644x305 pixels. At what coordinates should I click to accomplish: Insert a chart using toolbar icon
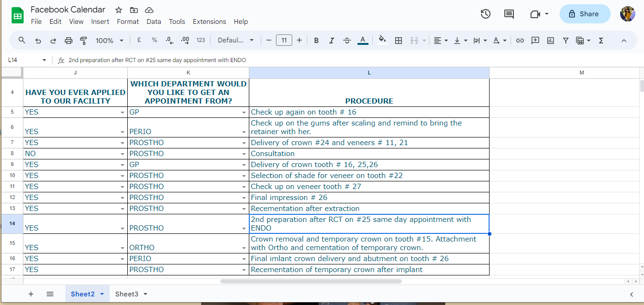551,41
